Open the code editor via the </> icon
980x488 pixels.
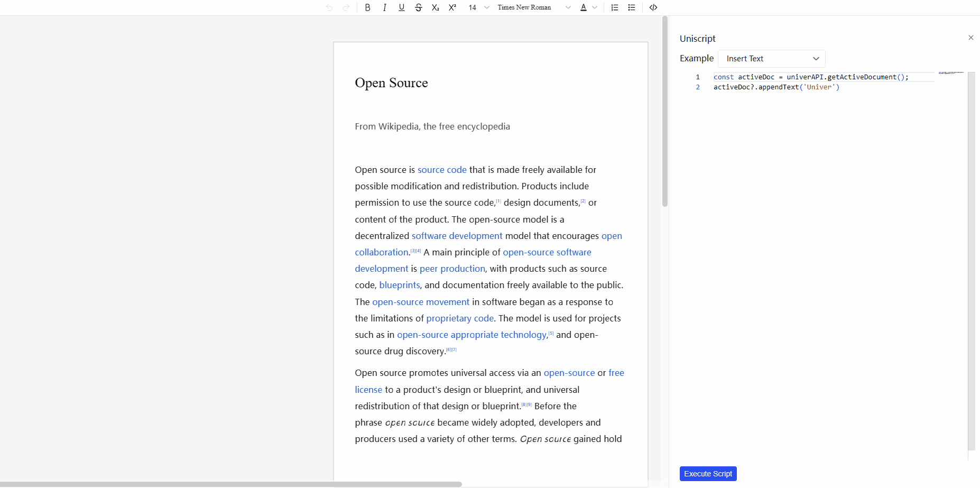[x=653, y=7]
